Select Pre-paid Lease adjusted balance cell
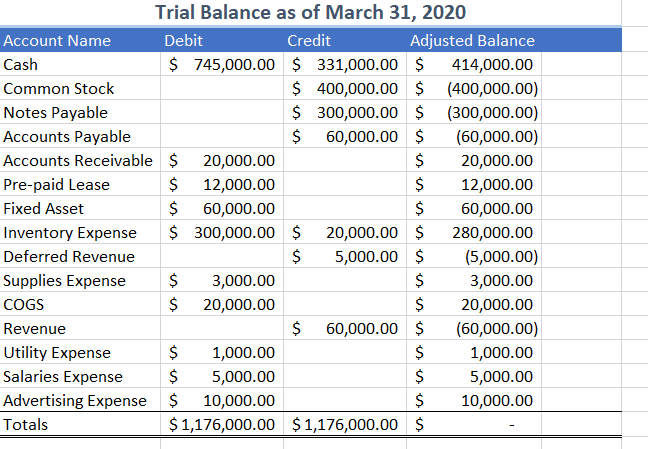 [474, 184]
